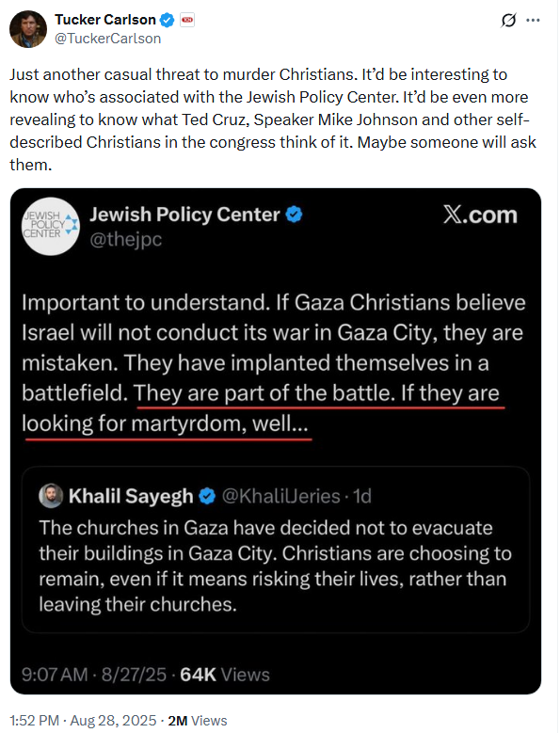Click the 64K Views count in the embedded image
Screen dimensions: 560x733
click(225, 675)
